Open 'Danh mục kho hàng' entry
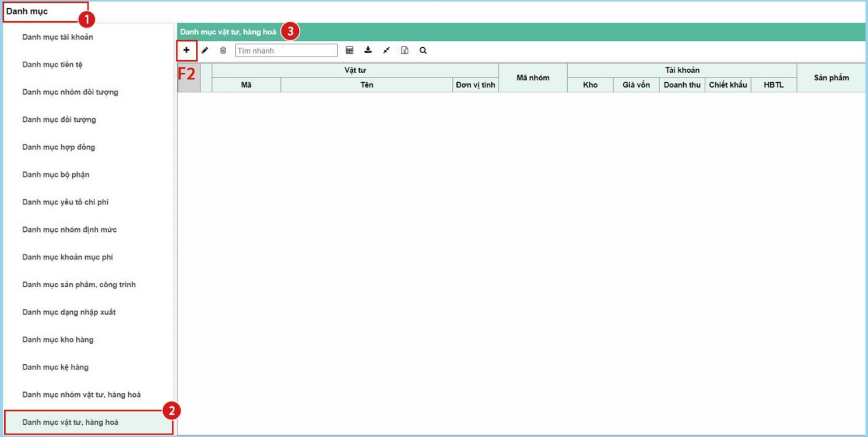Image resolution: width=868 pixels, height=437 pixels. coord(58,340)
